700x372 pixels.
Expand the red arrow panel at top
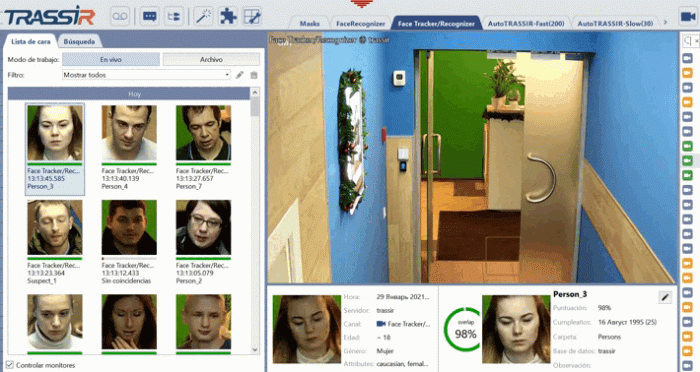tap(362, 4)
